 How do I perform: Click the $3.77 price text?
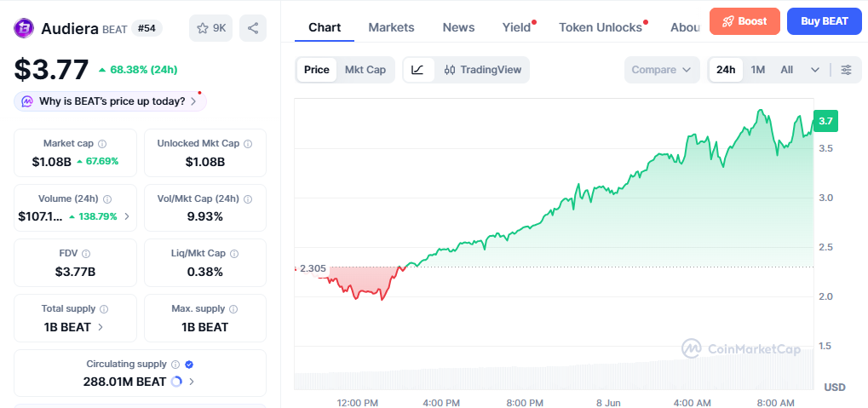[51, 70]
